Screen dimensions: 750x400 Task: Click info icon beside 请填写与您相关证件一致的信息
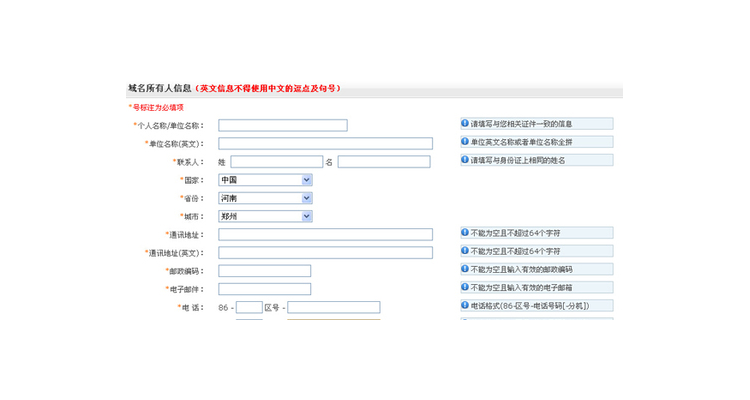[x=465, y=123]
